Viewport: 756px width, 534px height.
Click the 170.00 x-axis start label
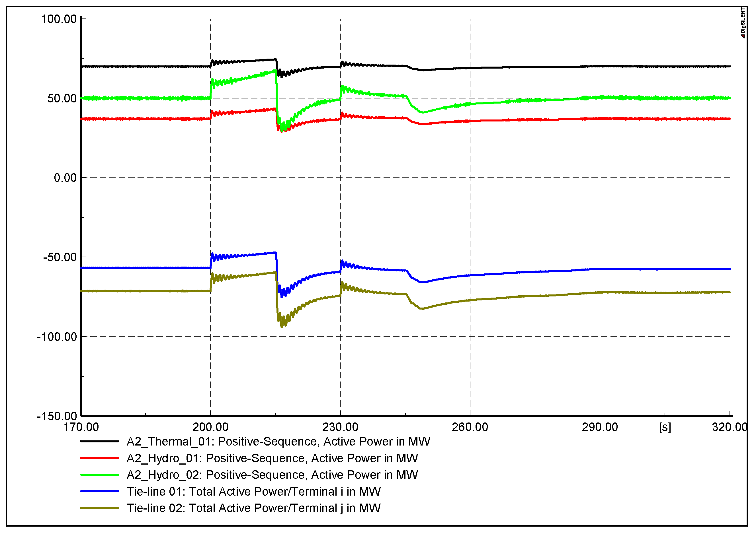pos(81,427)
